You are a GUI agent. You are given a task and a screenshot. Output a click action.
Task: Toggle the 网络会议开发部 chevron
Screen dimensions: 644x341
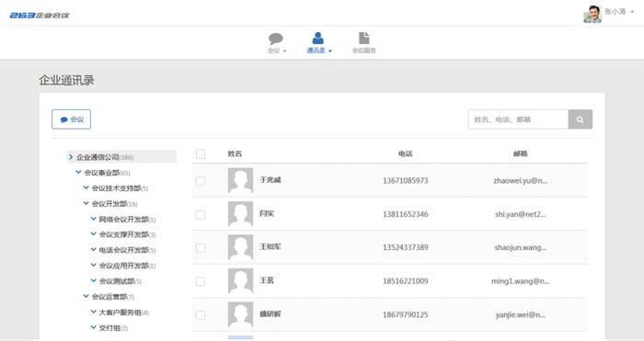[93, 219]
